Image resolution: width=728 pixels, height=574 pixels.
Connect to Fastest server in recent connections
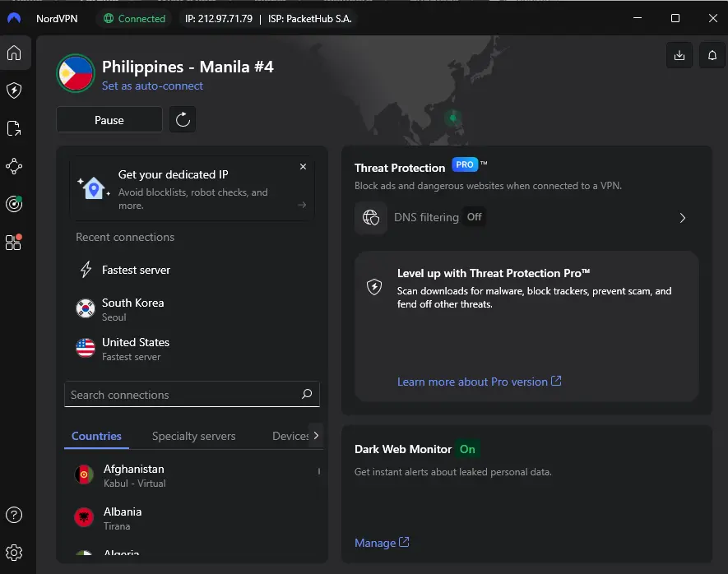(x=192, y=270)
